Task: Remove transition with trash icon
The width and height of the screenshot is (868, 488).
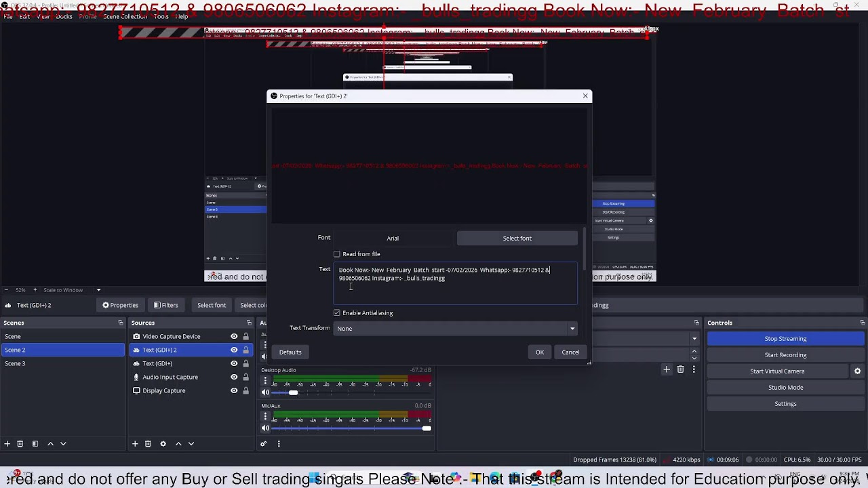Action: pyautogui.click(x=680, y=369)
